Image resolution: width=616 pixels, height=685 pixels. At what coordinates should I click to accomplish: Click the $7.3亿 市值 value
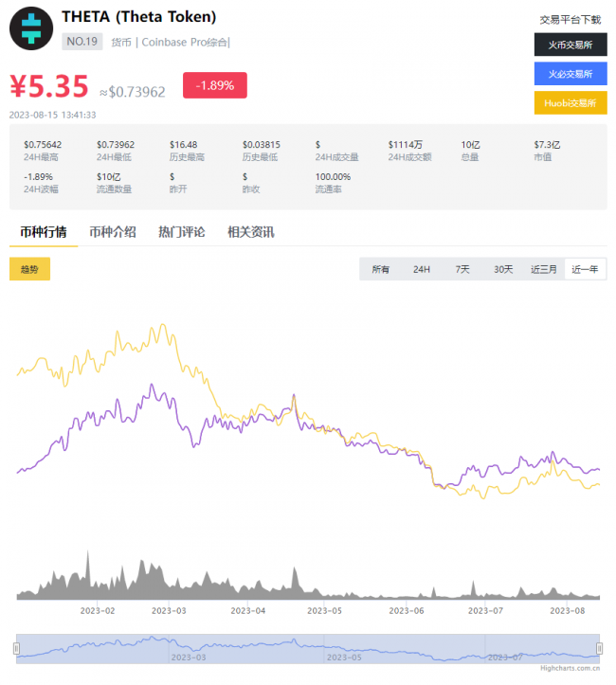(x=547, y=145)
